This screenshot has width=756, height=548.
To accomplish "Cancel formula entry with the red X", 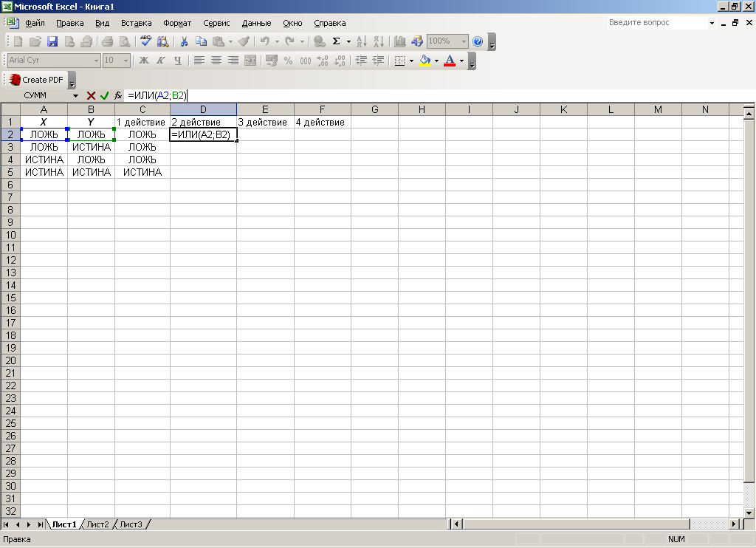I will pyautogui.click(x=91, y=95).
